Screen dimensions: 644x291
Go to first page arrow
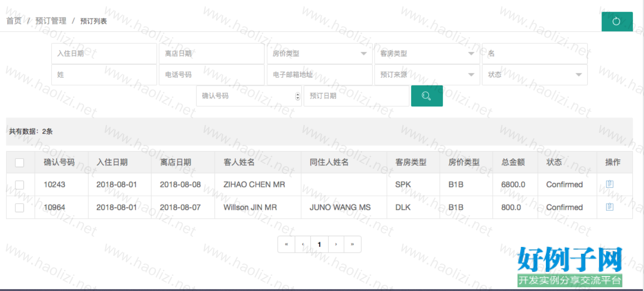click(286, 244)
